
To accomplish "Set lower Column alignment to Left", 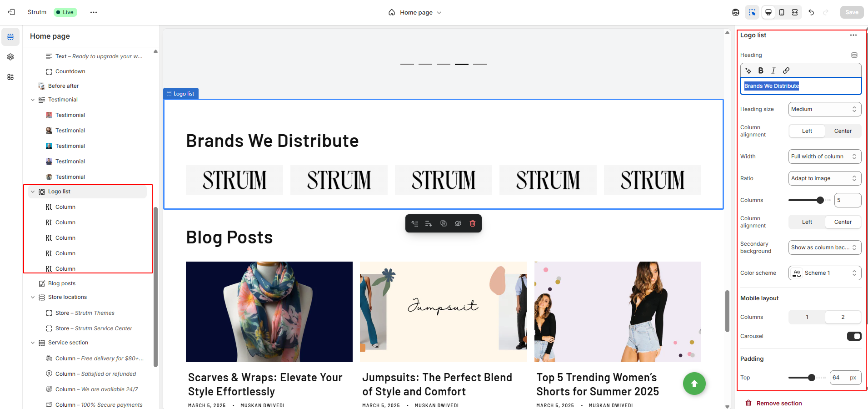I will tap(807, 222).
